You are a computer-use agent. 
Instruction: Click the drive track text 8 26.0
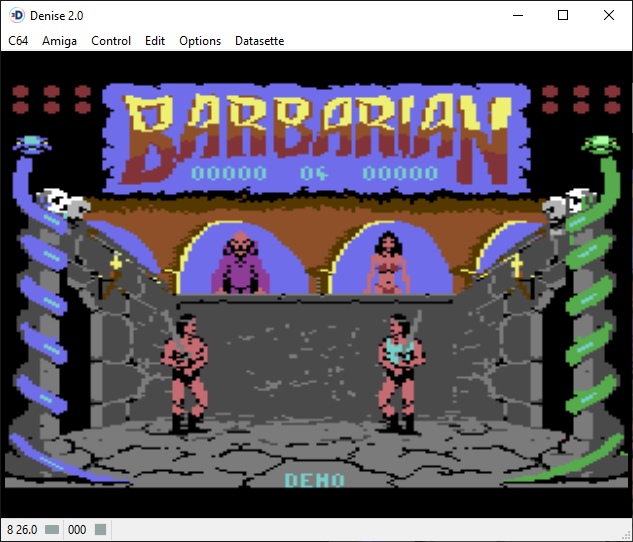pos(22,529)
